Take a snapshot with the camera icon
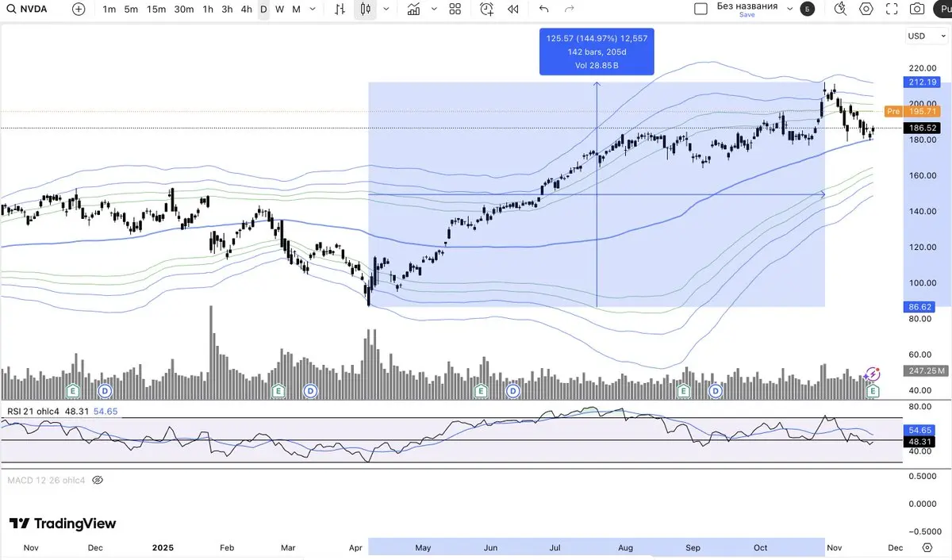Viewport: 952px width, 560px height. click(x=917, y=10)
